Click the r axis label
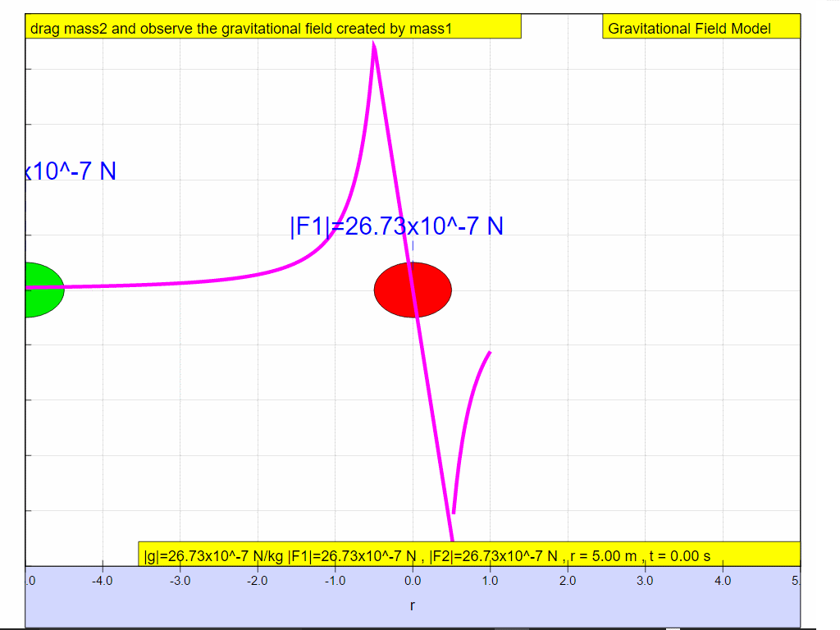The width and height of the screenshot is (840, 630). pos(413,605)
